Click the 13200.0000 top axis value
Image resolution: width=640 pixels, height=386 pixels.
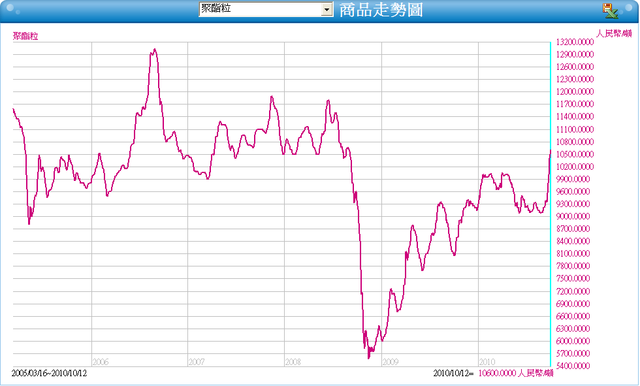pyautogui.click(x=575, y=42)
